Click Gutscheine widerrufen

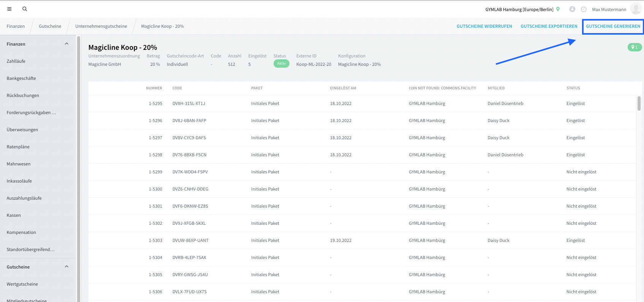tap(484, 26)
